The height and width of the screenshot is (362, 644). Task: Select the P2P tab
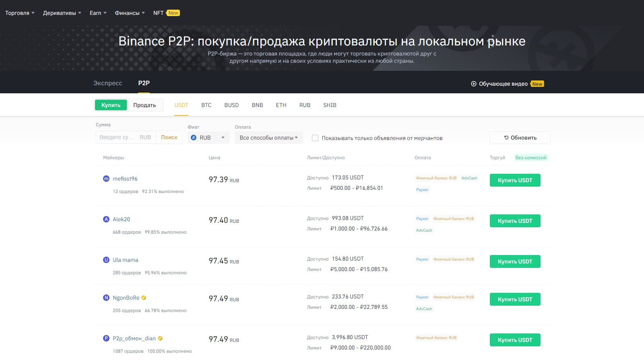click(x=144, y=83)
